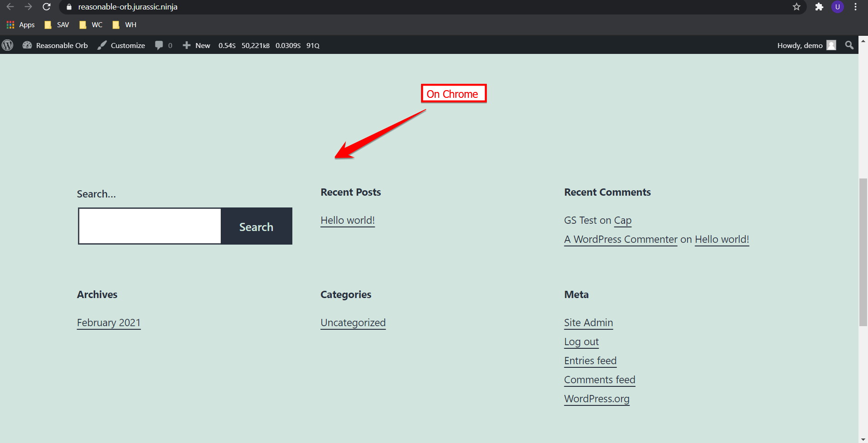Expand the WC bookmarks folder
This screenshot has height=443, width=868.
[x=90, y=24]
